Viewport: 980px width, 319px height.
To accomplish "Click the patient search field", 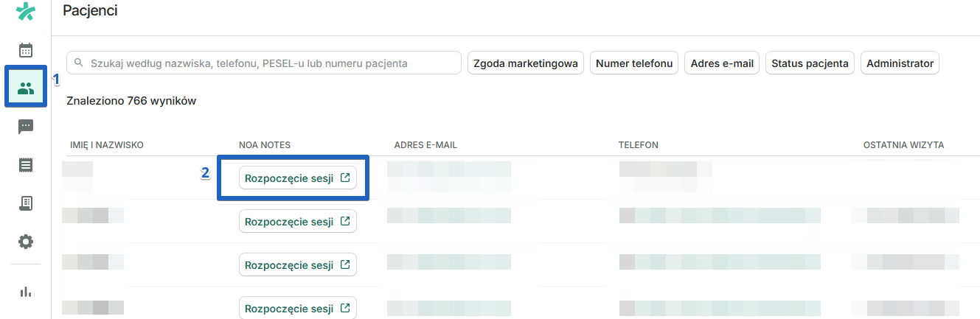I will (264, 63).
